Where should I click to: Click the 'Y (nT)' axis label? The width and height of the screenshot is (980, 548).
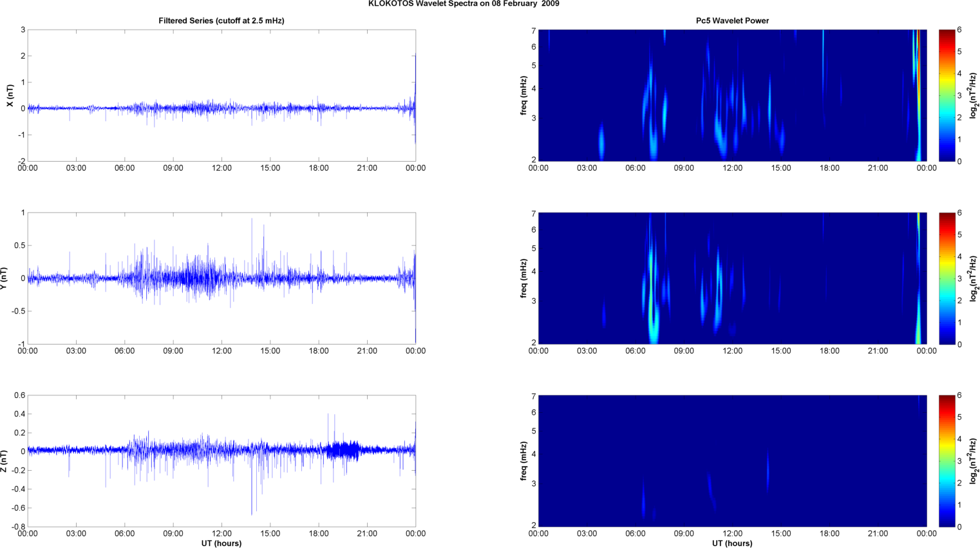[4, 278]
